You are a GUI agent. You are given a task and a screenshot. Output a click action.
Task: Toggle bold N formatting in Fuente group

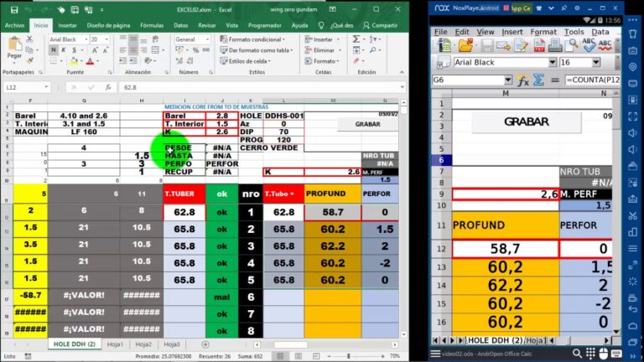pyautogui.click(x=54, y=50)
